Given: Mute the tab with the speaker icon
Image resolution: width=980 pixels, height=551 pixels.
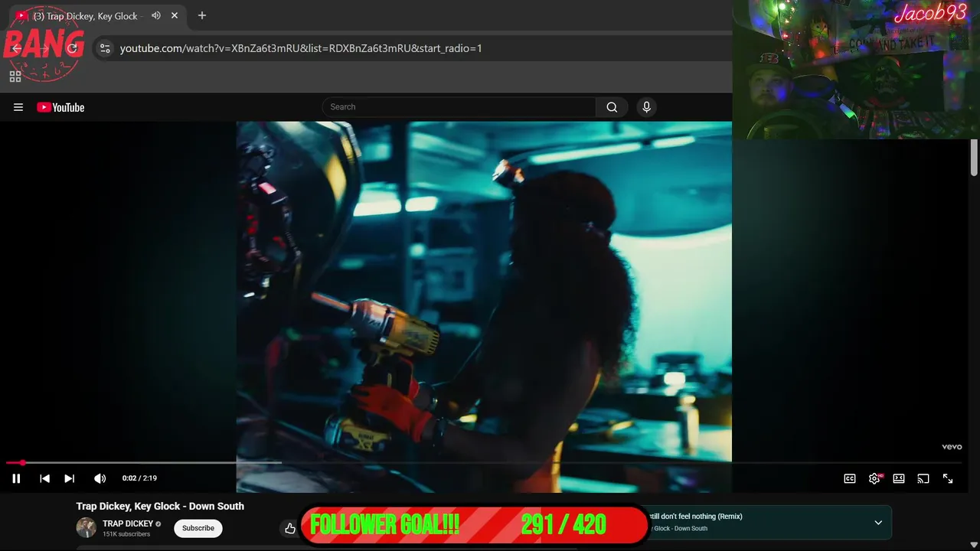Looking at the screenshot, I should 156,15.
